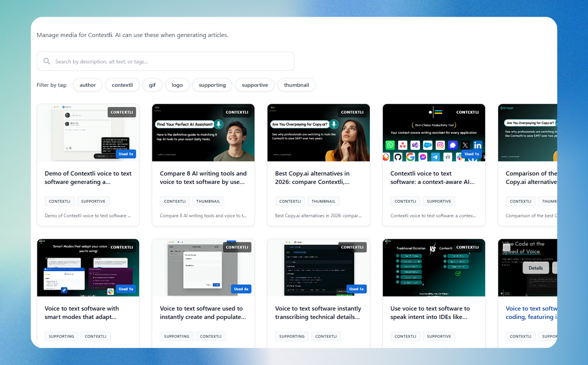
Task: Open the Smart Modes thumbnail image
Action: (x=88, y=267)
